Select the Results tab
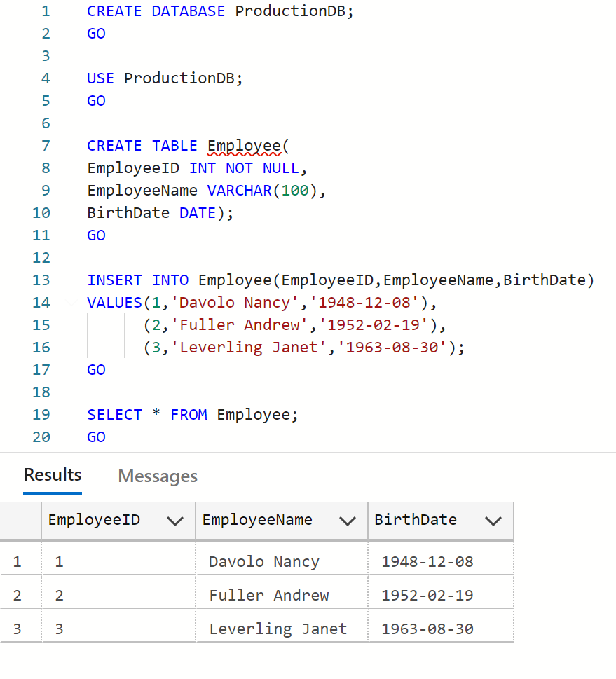Image resolution: width=616 pixels, height=679 pixels. (x=53, y=475)
